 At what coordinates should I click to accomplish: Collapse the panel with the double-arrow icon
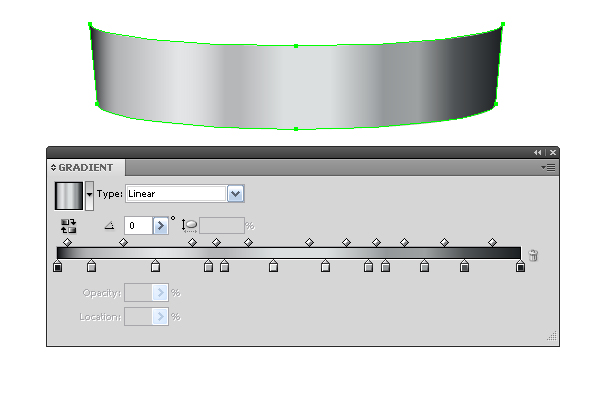[x=538, y=152]
